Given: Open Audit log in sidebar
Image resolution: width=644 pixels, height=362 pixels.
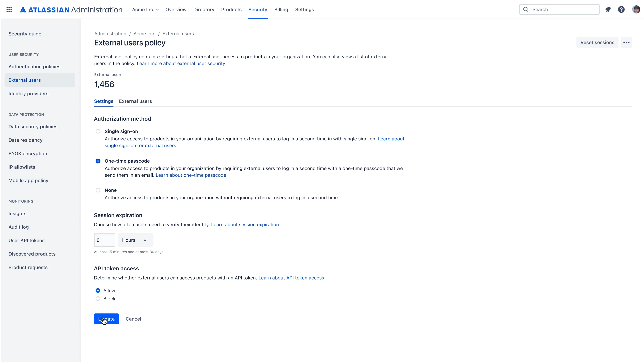Looking at the screenshot, I should click(19, 227).
